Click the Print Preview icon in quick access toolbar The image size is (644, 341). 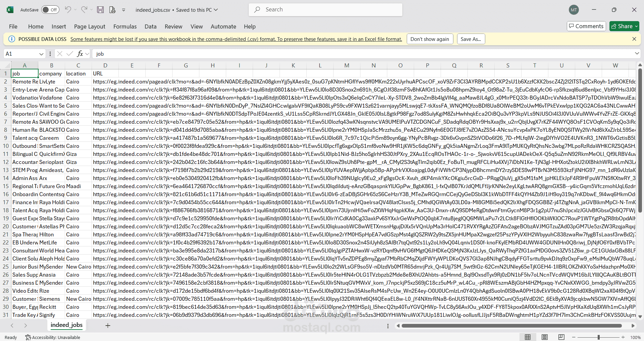pyautogui.click(x=112, y=10)
